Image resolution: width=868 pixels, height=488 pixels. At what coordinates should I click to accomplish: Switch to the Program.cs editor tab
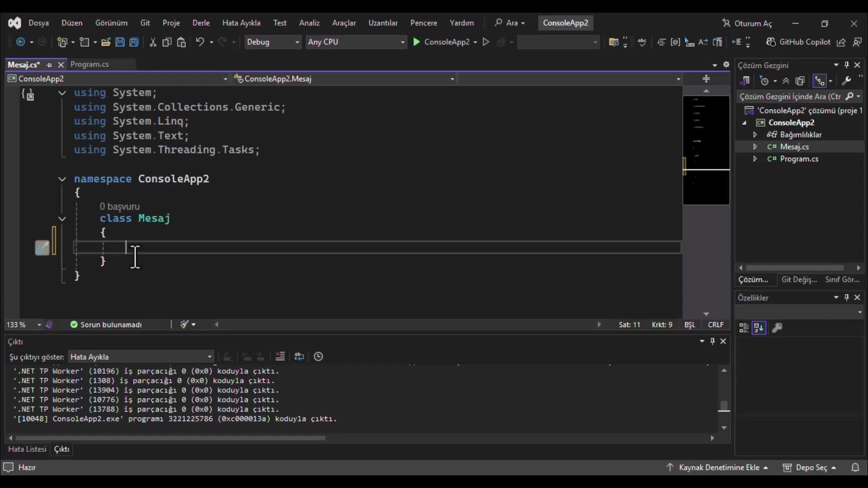[90, 65]
